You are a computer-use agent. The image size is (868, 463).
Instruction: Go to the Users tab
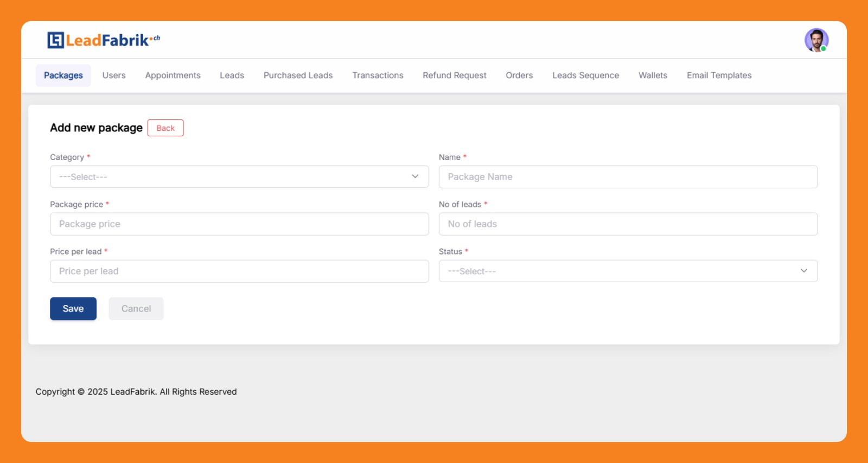point(114,75)
